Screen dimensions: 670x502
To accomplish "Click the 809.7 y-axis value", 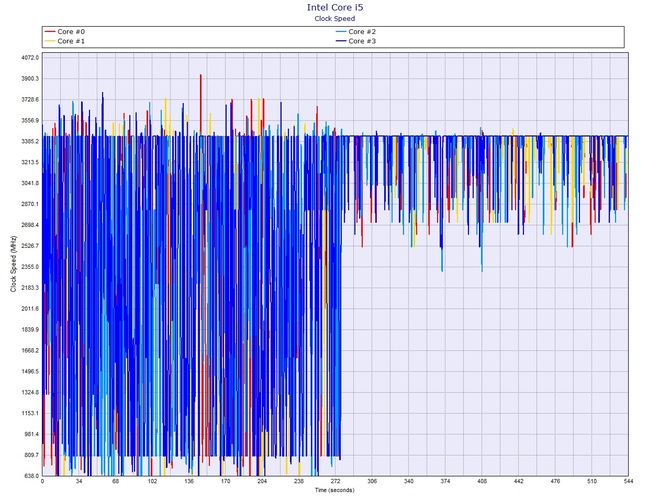I will point(31,455).
